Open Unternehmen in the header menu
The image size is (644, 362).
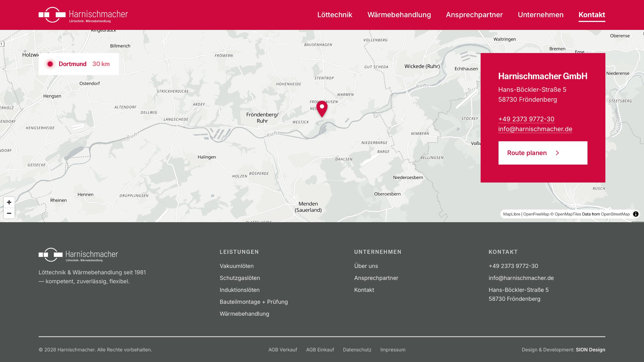(540, 15)
